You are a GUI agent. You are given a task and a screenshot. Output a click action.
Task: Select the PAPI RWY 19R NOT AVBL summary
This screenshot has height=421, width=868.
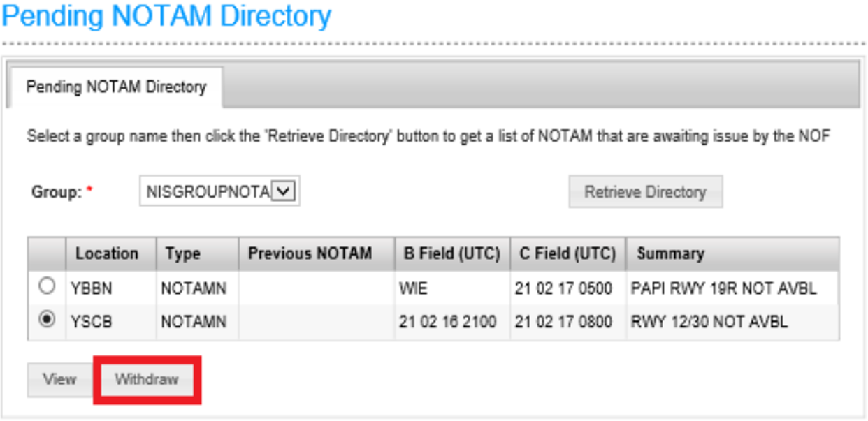(723, 288)
